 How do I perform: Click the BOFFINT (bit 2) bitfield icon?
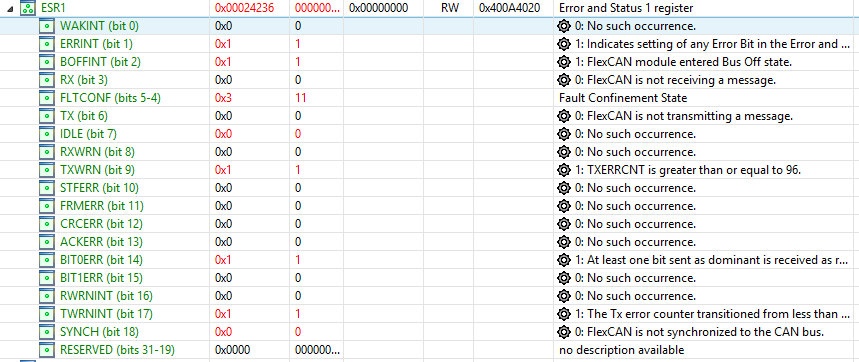[x=47, y=62]
